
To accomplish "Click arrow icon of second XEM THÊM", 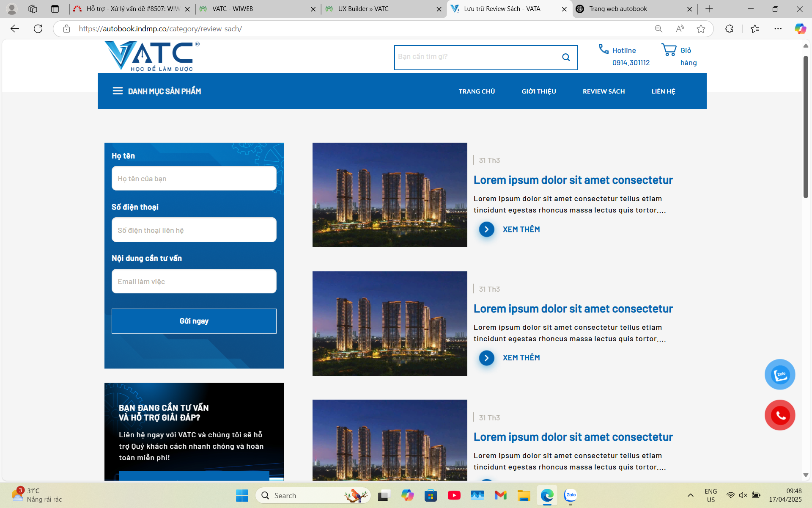I will pyautogui.click(x=487, y=358).
